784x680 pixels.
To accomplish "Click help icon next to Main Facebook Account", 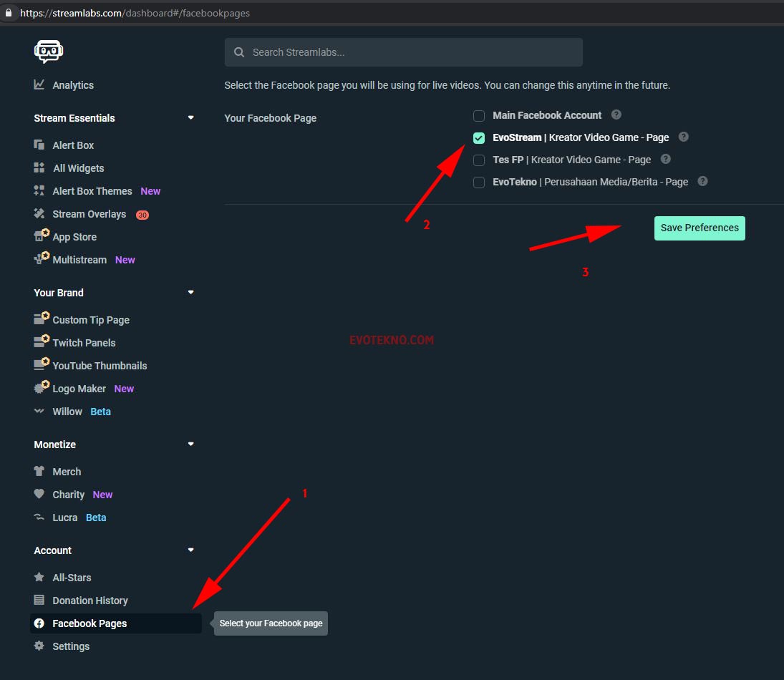I will [616, 115].
